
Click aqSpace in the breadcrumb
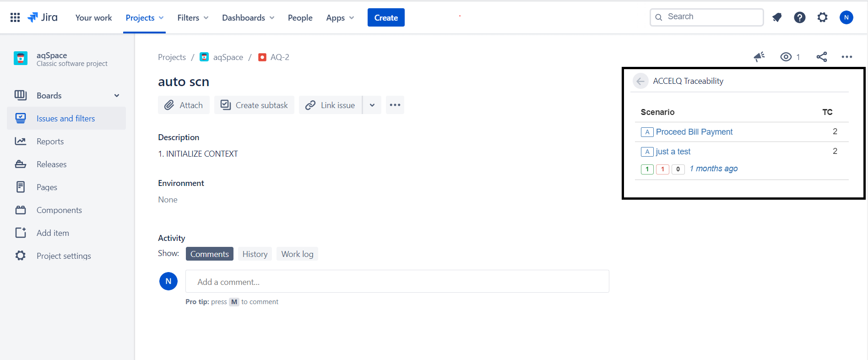(x=228, y=57)
